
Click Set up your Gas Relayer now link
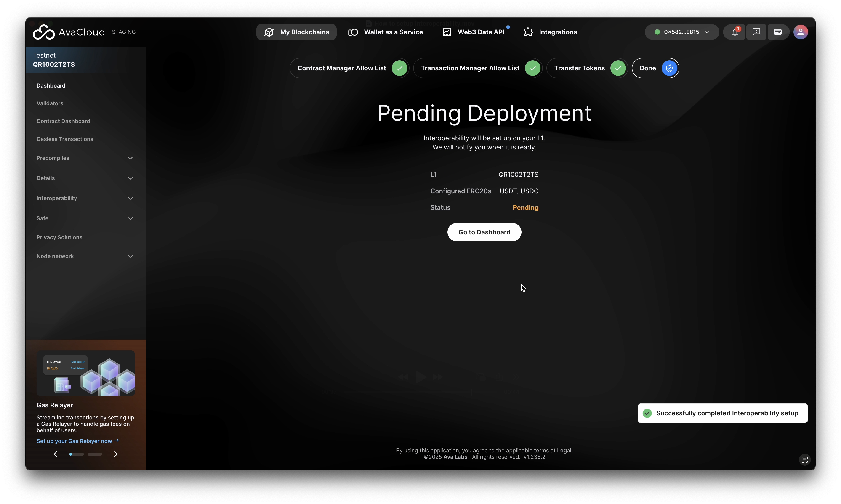pos(77,441)
